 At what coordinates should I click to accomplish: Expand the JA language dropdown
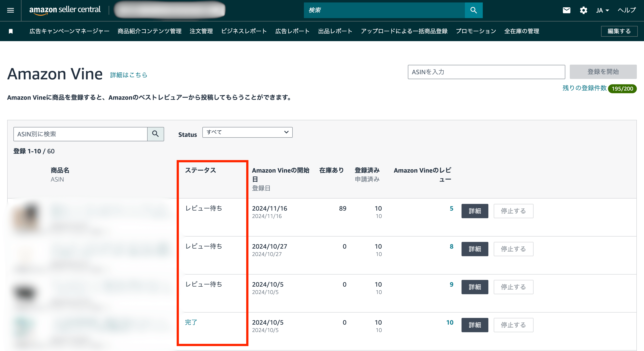coord(602,10)
